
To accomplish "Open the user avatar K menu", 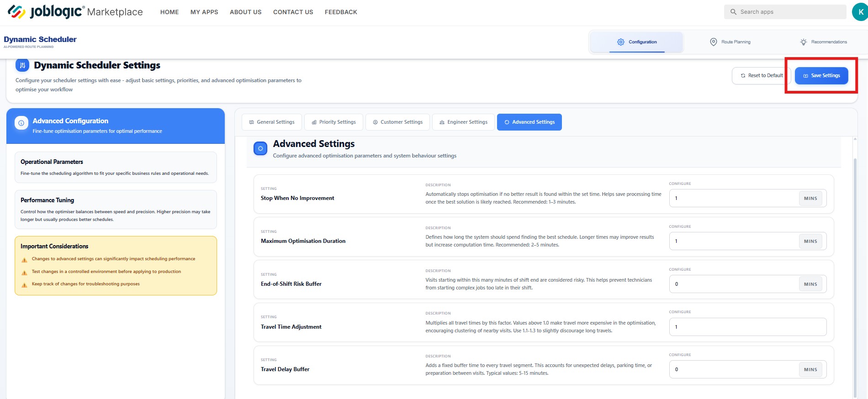I will click(860, 12).
